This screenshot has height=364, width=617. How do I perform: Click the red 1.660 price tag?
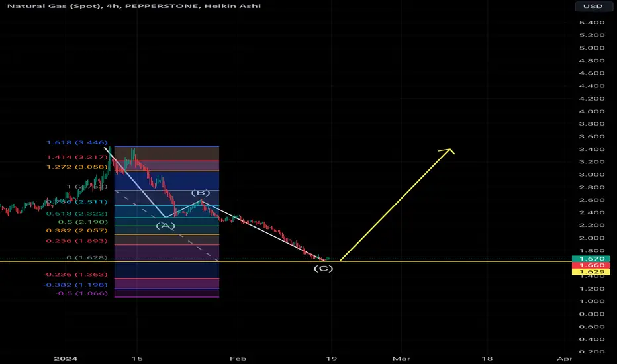tap(591, 265)
